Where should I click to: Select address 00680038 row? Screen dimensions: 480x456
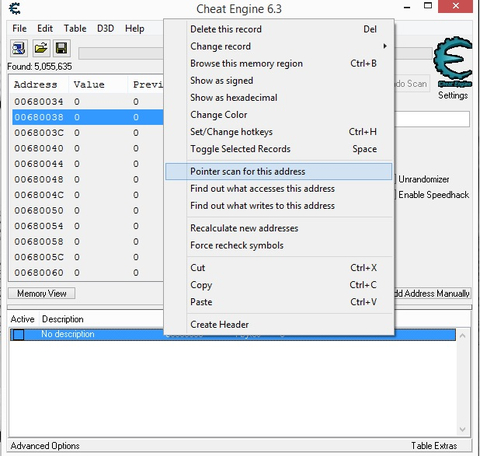click(x=88, y=117)
